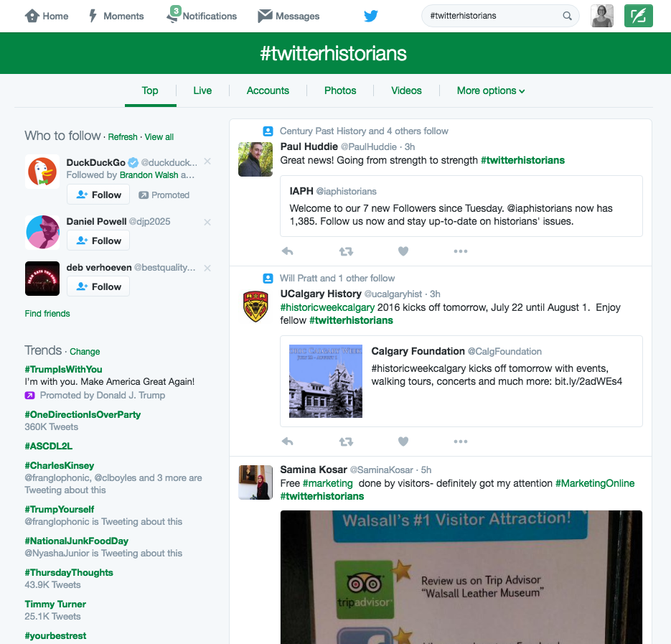
Task: Like Paul Huddie's tweet
Action: point(403,251)
